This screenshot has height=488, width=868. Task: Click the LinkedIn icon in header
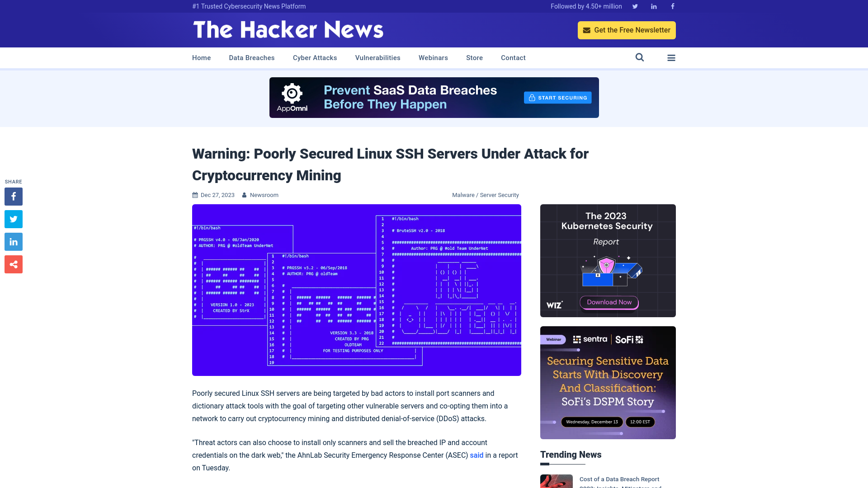point(653,6)
